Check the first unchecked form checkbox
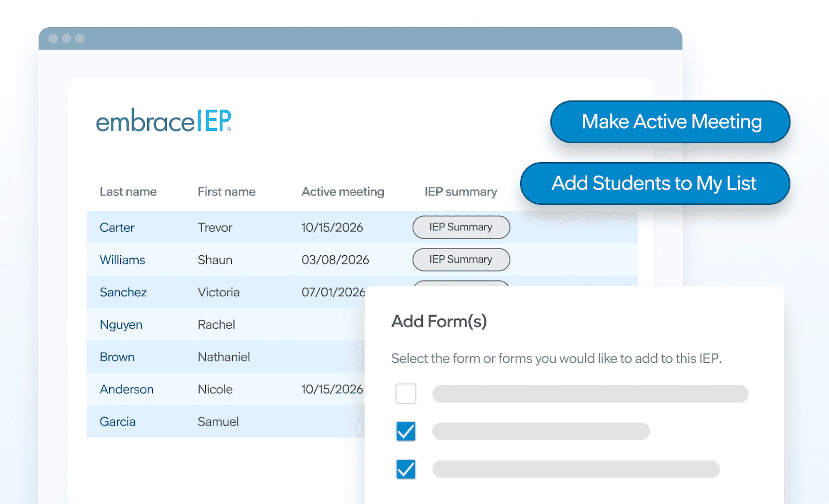This screenshot has width=829, height=504. click(406, 394)
